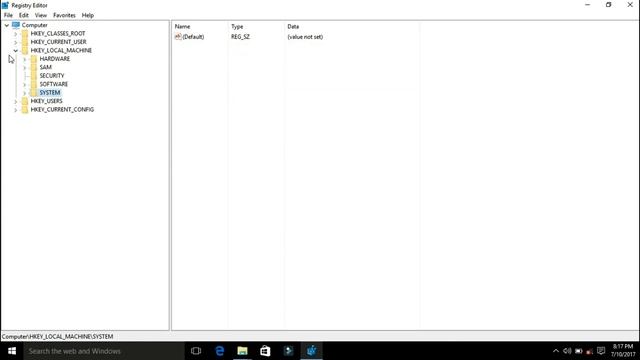
Task: Select the SYSTEM key label
Action: (50, 93)
